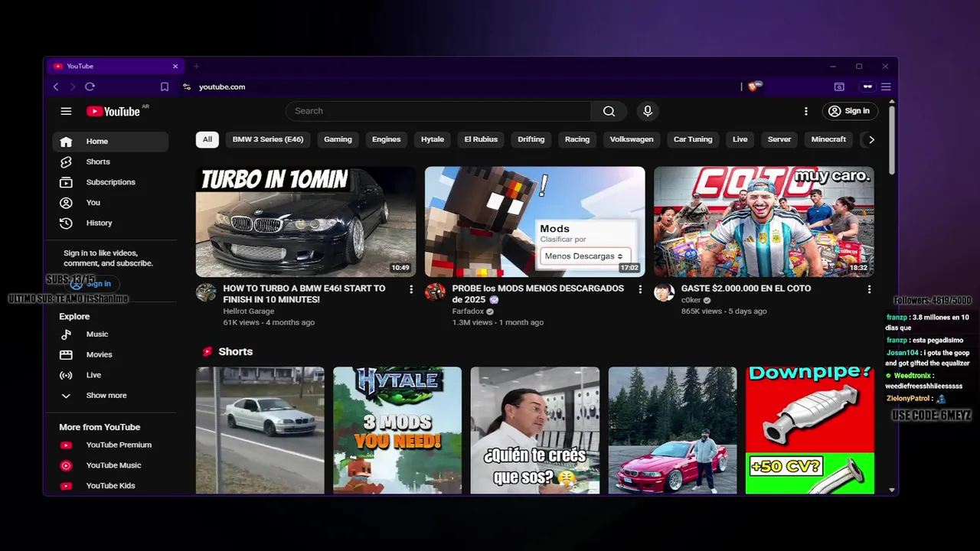Open YouTube settings three-dot menu
The image size is (980, 551).
pyautogui.click(x=805, y=111)
